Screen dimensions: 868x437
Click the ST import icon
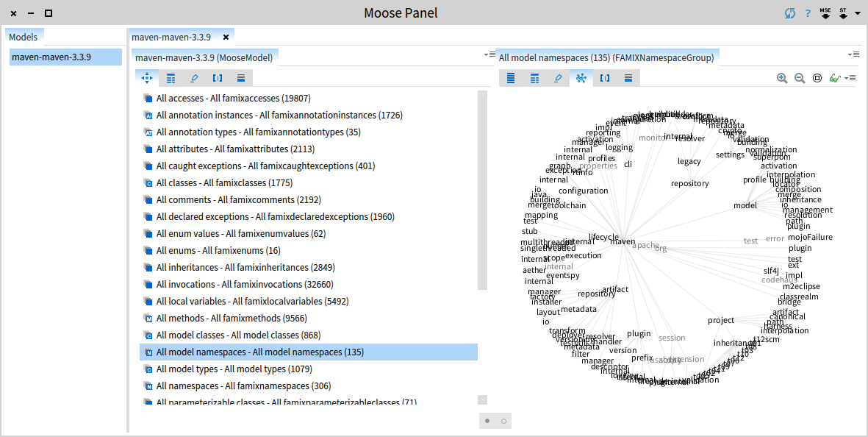point(843,13)
